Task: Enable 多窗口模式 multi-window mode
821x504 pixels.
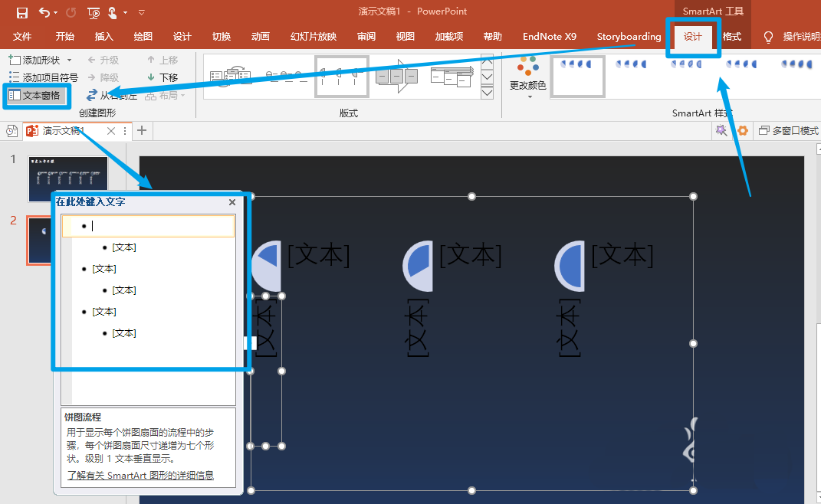Action: coord(789,130)
